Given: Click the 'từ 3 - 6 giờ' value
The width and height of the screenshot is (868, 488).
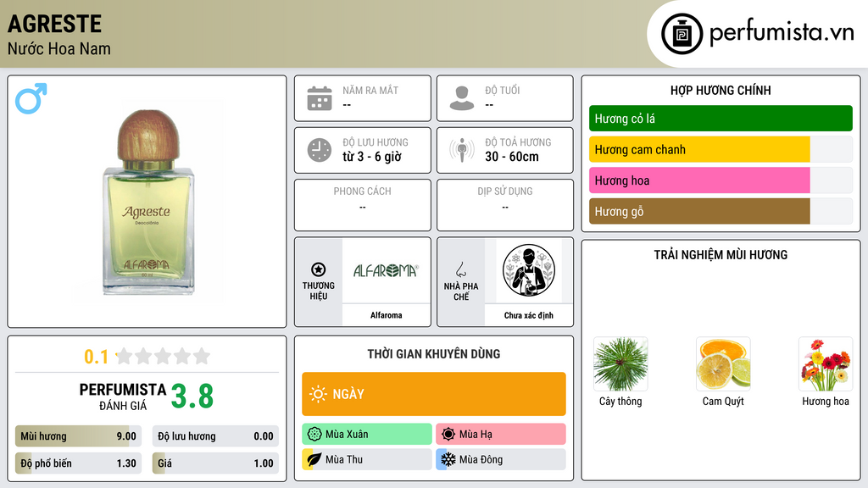Looking at the screenshot, I should [371, 157].
